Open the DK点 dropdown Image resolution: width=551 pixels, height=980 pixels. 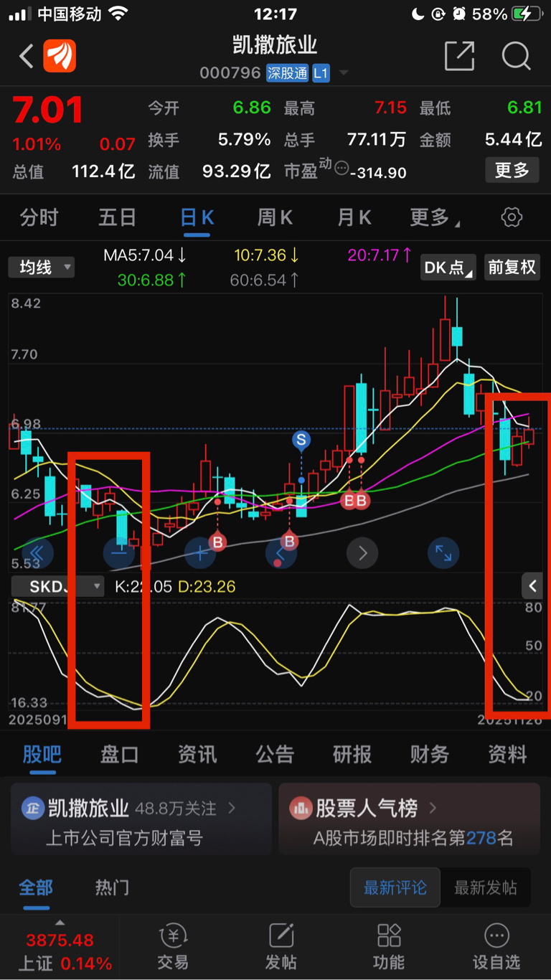[x=448, y=268]
